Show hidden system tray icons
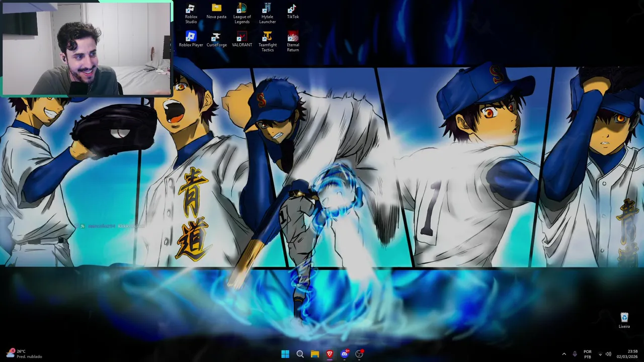644x362 pixels. click(564, 354)
